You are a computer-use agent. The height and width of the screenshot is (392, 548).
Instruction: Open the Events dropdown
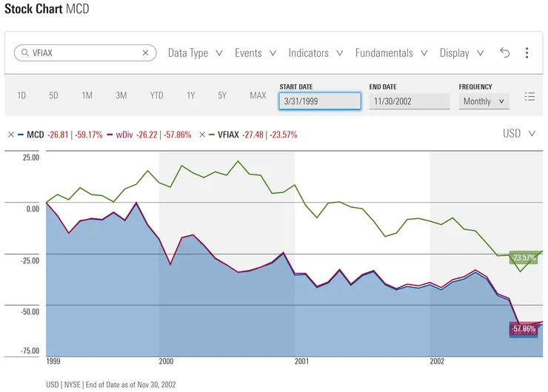click(255, 53)
